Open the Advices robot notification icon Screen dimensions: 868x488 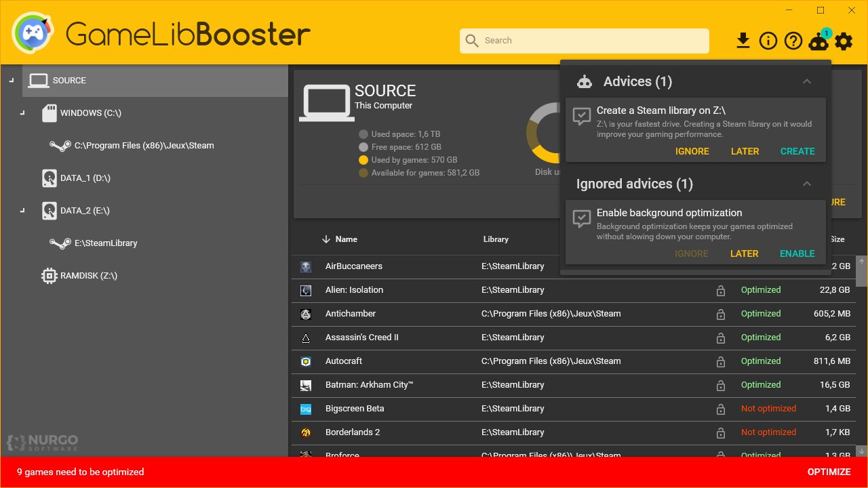coord(818,41)
